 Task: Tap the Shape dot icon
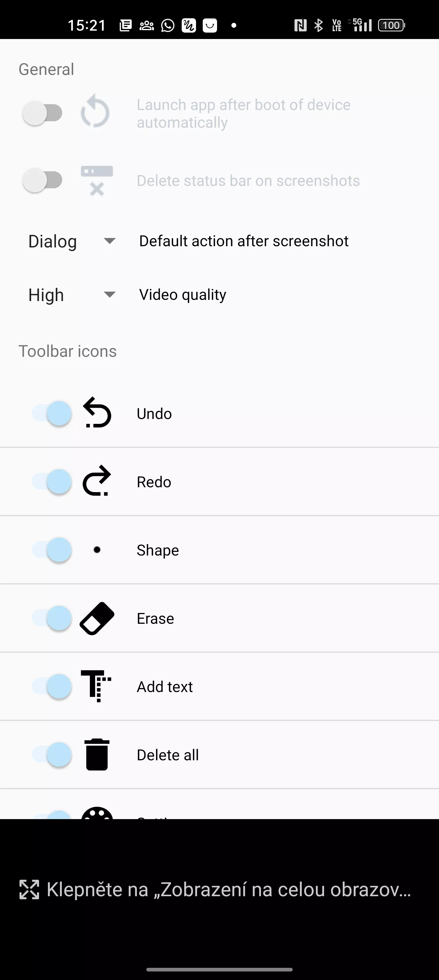[97, 550]
